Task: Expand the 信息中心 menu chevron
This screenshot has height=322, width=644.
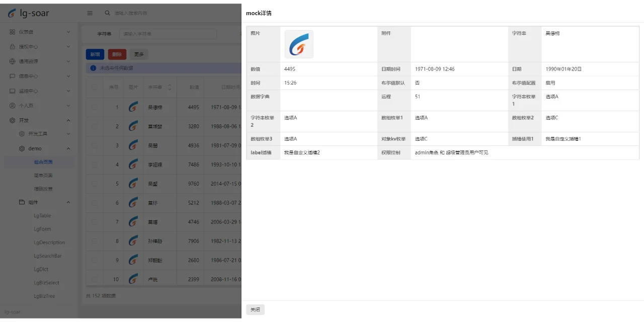Action: (68, 76)
